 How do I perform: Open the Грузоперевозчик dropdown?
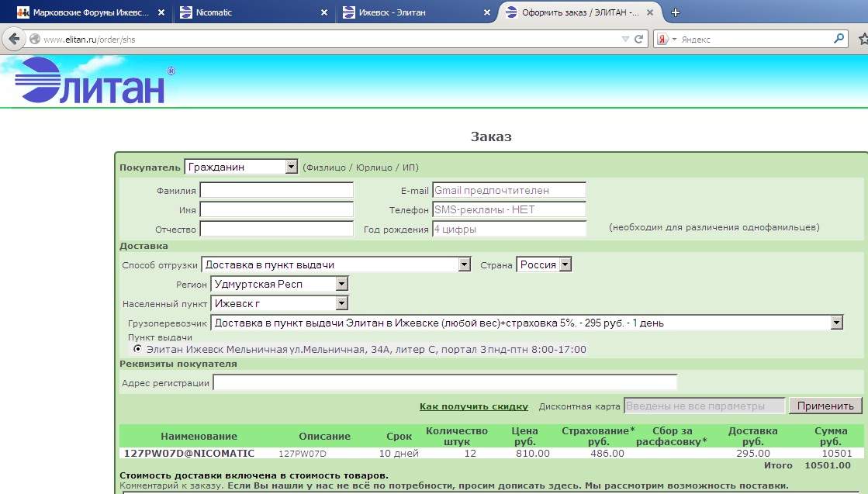[527, 323]
